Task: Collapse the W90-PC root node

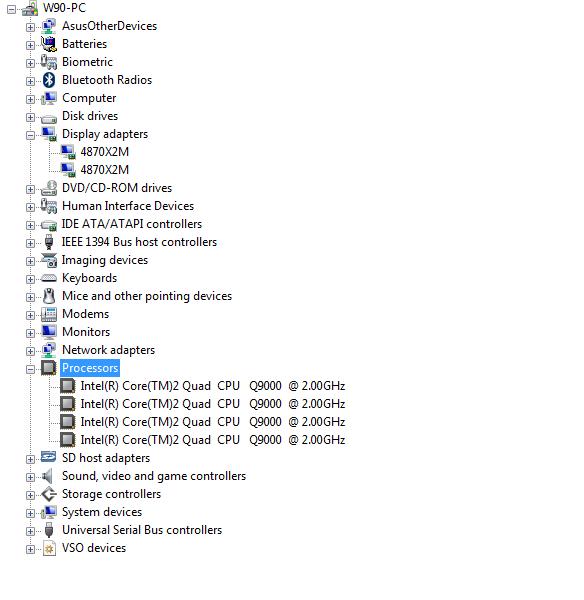Action: (x=11, y=9)
